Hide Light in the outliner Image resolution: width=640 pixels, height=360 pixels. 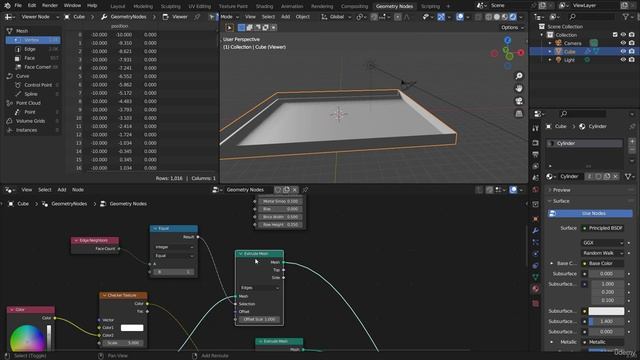623,60
